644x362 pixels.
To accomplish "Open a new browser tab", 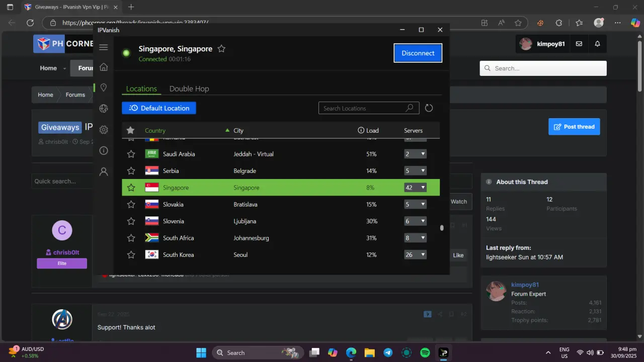I will point(131,7).
